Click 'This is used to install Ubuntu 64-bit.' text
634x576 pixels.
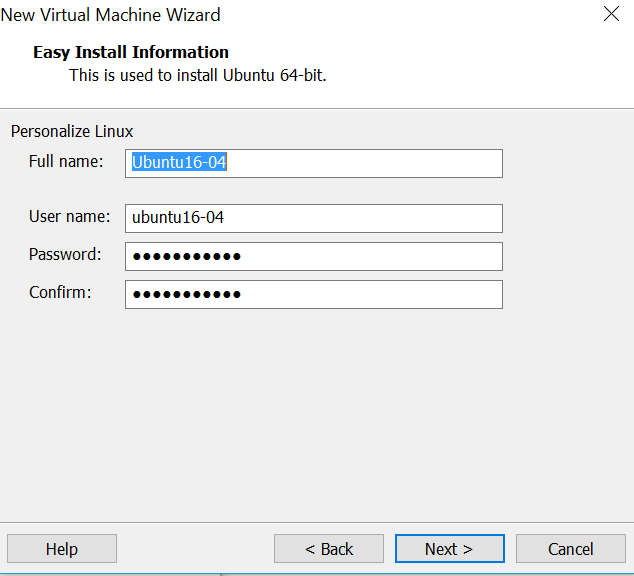click(x=197, y=75)
